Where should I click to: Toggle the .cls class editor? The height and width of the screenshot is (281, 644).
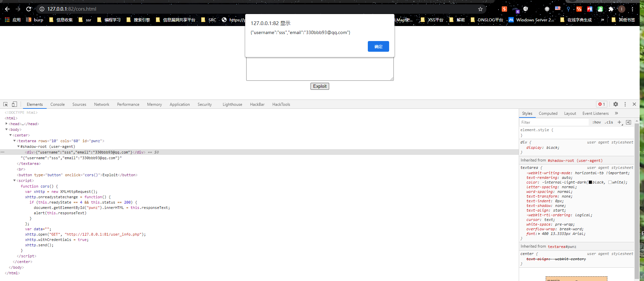pos(609,122)
